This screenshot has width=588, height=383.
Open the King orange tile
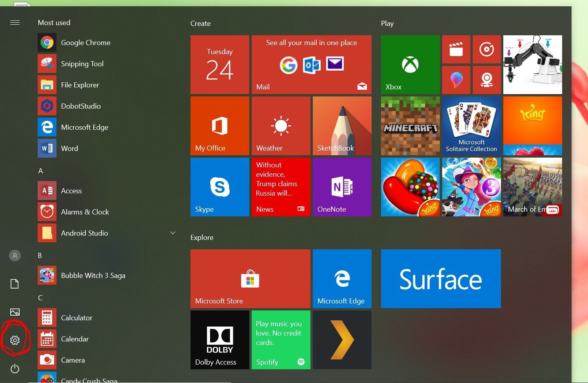pyautogui.click(x=533, y=126)
